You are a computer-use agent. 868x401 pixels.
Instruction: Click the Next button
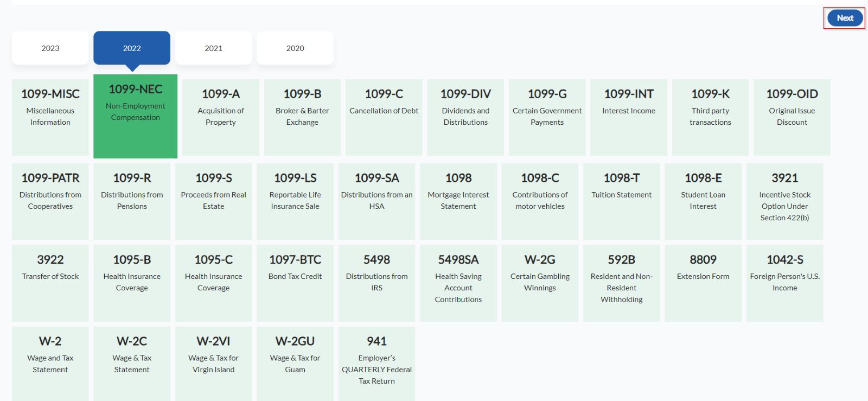844,18
